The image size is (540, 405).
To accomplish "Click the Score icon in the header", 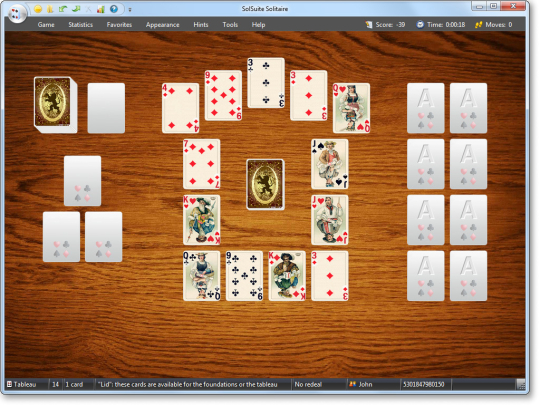I will (369, 25).
